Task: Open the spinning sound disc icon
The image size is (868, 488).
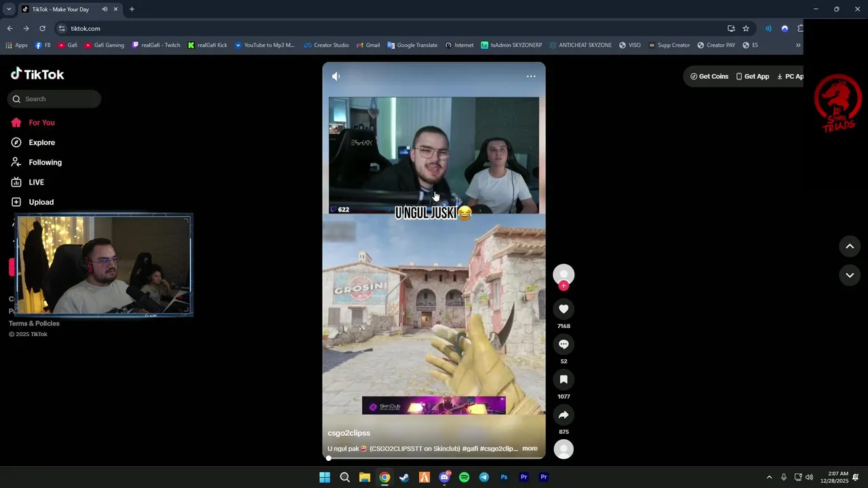Action: coord(564,449)
